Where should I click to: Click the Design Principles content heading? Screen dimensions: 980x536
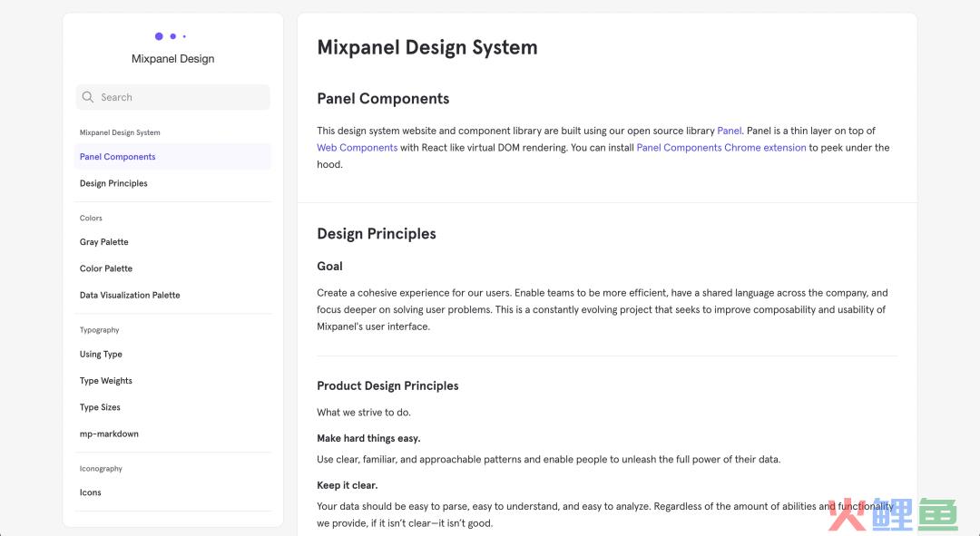coord(377,234)
